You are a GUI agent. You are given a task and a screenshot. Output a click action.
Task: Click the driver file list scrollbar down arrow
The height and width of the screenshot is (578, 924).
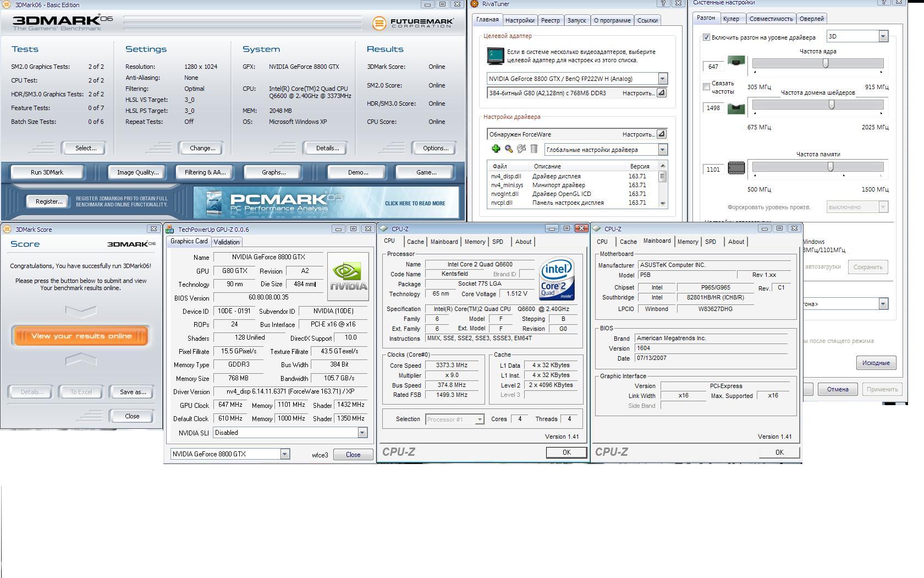click(662, 204)
